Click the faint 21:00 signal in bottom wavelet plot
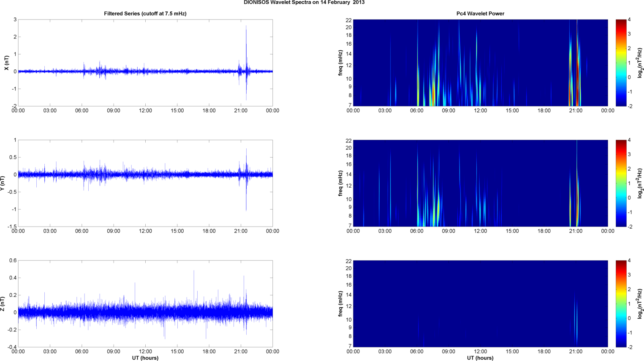This screenshot has height=361, width=644. (576, 321)
